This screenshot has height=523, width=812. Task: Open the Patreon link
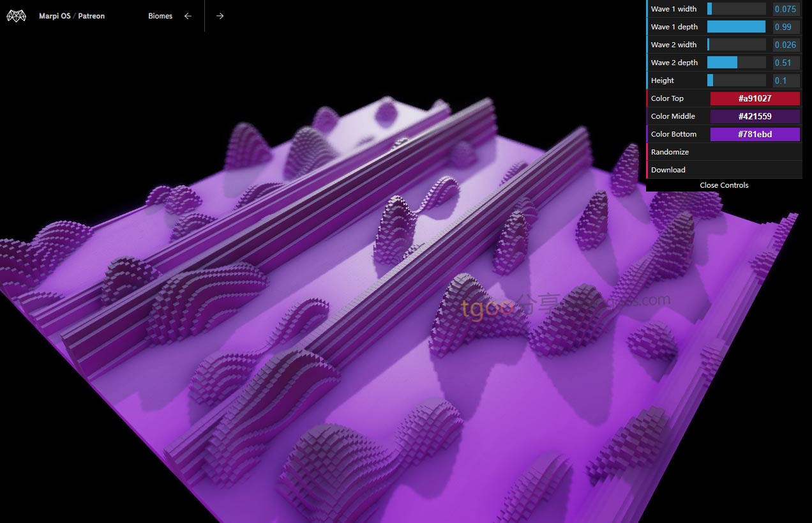(x=91, y=16)
